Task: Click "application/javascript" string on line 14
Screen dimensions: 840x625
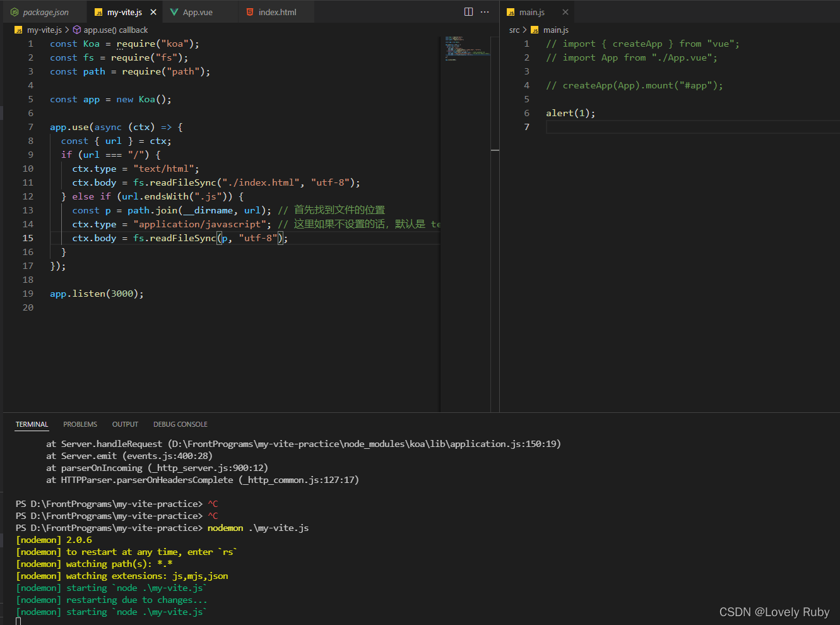Action: pos(199,224)
